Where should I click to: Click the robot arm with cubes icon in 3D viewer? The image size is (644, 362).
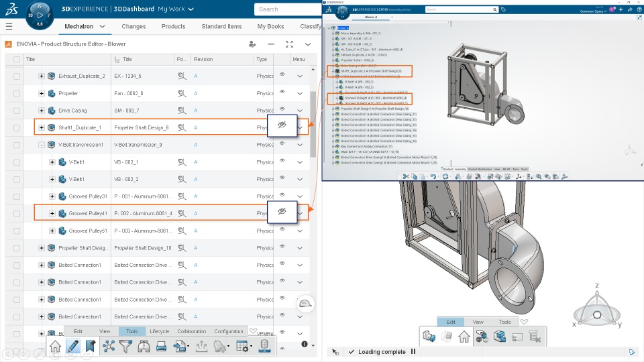point(482,337)
